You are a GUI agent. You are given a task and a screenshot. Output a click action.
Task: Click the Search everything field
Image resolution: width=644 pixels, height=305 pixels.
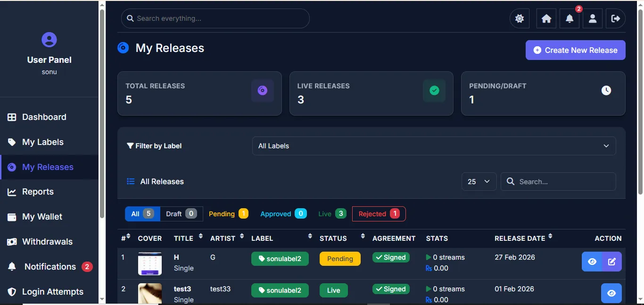tap(215, 18)
